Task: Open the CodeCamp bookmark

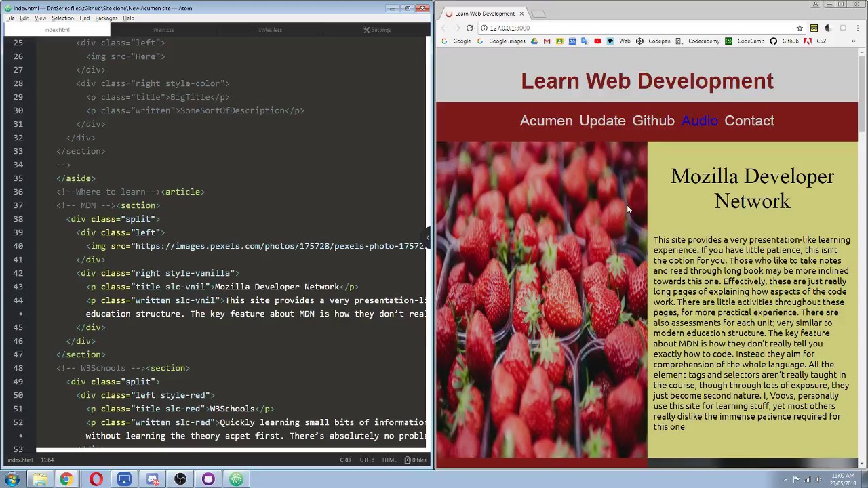Action: pyautogui.click(x=745, y=41)
